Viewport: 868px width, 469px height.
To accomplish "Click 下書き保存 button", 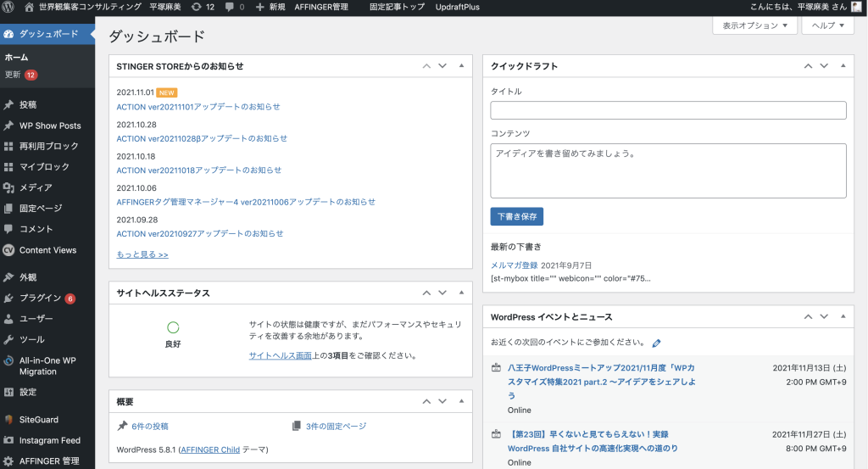I will 516,216.
